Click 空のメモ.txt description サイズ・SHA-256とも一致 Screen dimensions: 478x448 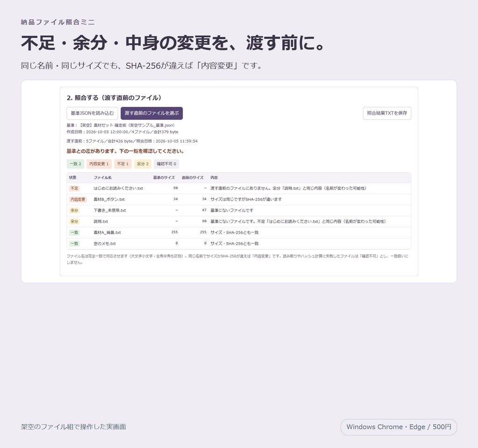click(x=234, y=244)
